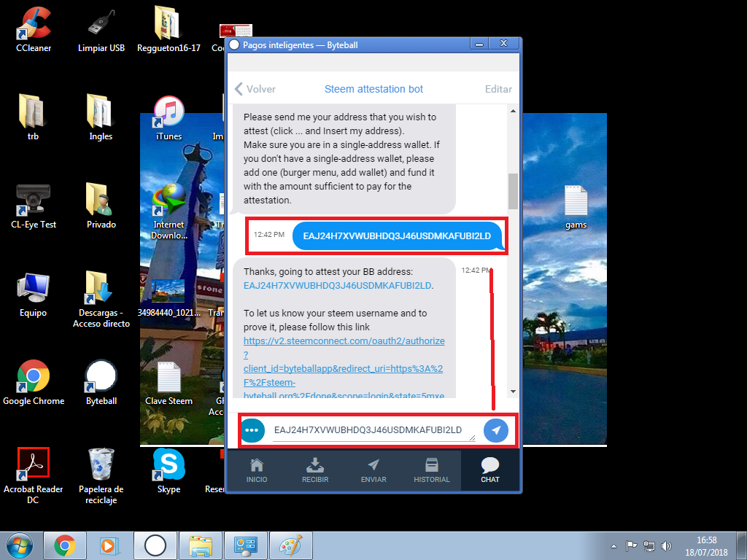Viewport: 747px width, 560px height.
Task: Select the Acrobat Reader DC shortcut
Action: coord(34,475)
